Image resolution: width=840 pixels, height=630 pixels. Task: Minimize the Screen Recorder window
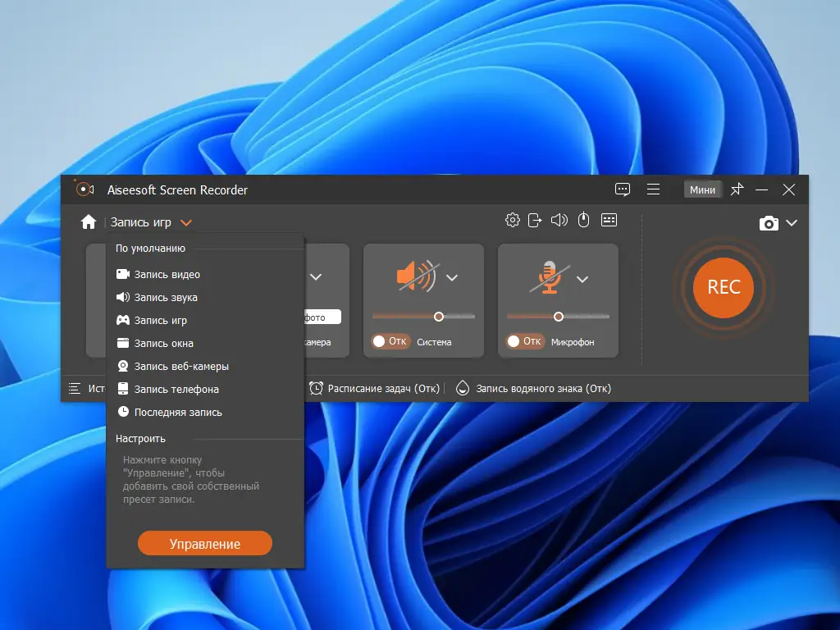pyautogui.click(x=762, y=189)
